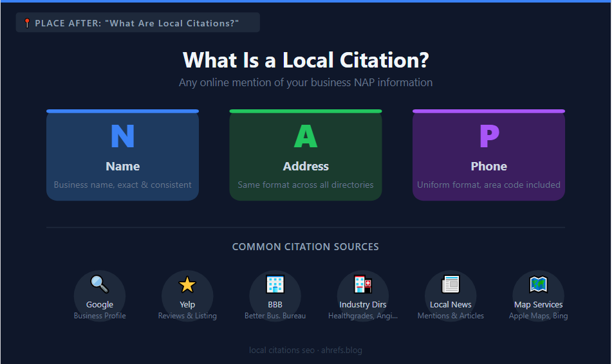Click the "Reviews & Listing" caption
Screen dimensions: 614x364
click(x=187, y=316)
